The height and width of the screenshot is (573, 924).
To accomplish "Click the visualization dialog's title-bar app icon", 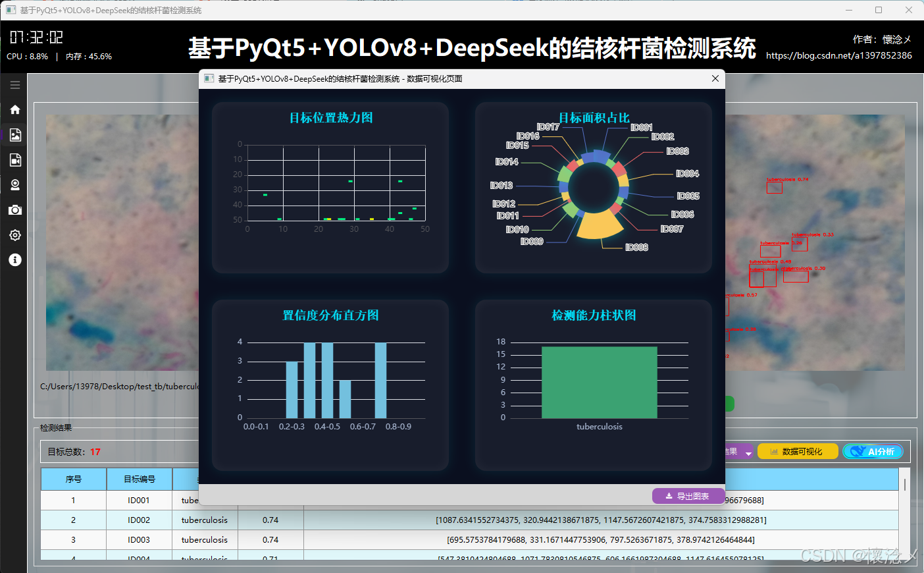I will click(209, 78).
